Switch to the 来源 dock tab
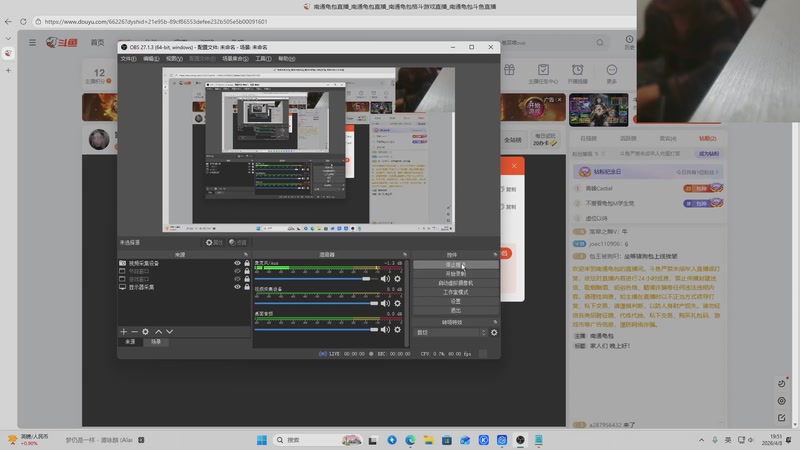This screenshot has width=800, height=450. point(131,342)
